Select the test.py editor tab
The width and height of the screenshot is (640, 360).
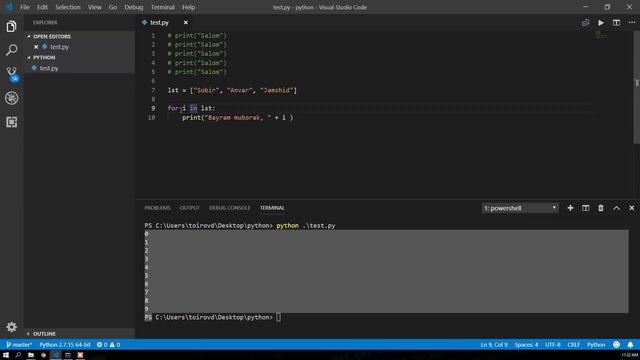point(159,23)
